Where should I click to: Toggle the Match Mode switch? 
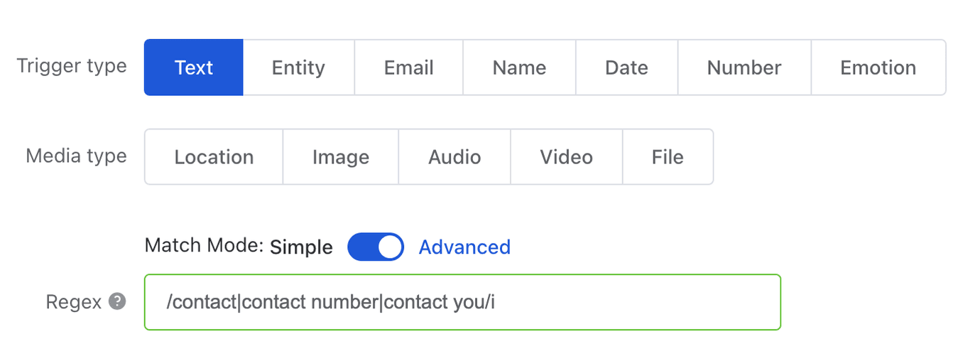coord(376,247)
